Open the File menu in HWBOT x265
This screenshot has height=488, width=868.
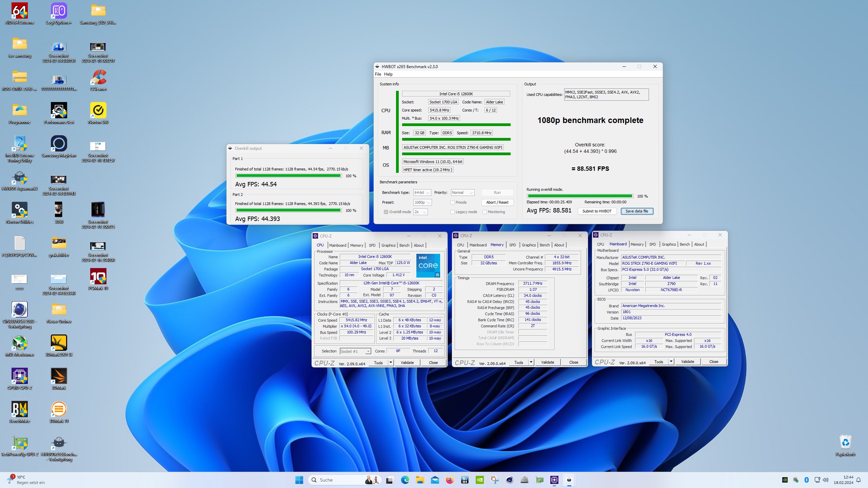click(x=378, y=74)
